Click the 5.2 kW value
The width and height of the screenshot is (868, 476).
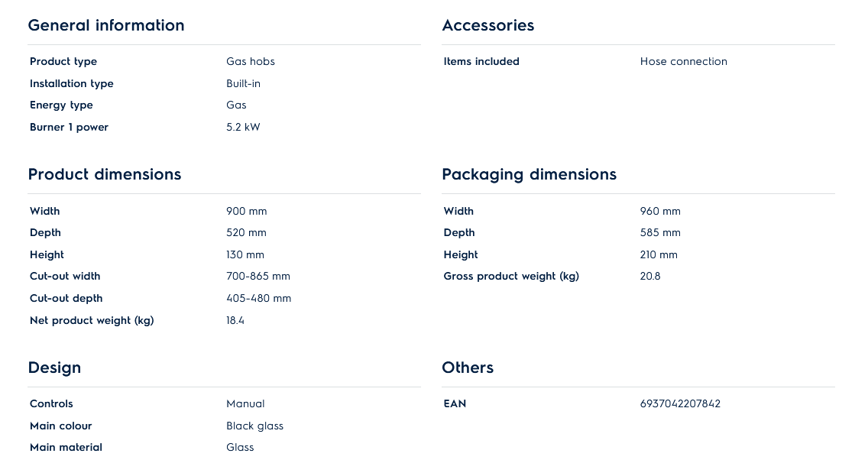(x=243, y=127)
